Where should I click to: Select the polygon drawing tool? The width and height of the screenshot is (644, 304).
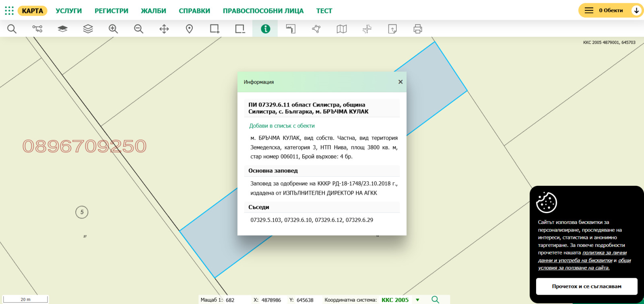(x=316, y=29)
